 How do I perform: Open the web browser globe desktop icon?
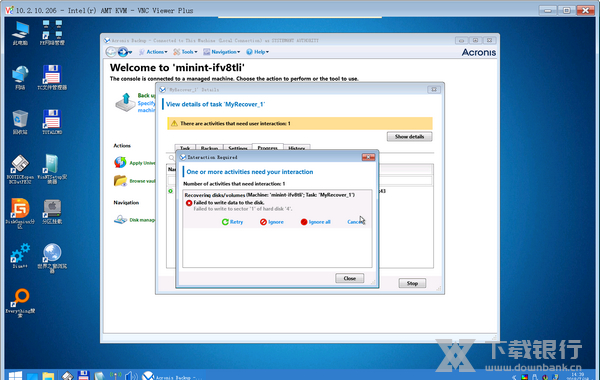pyautogui.click(x=52, y=258)
